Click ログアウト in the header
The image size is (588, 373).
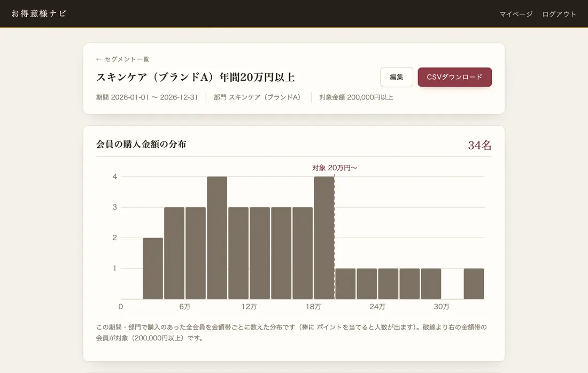[559, 14]
